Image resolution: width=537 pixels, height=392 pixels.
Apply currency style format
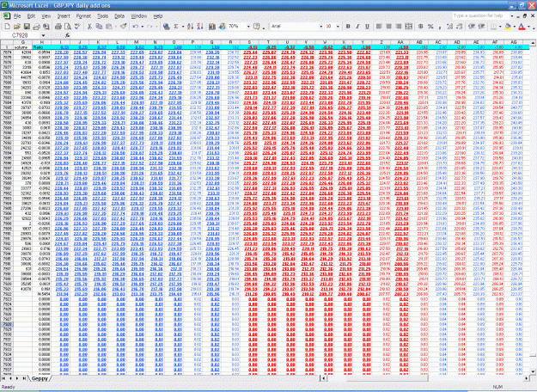(x=421, y=27)
